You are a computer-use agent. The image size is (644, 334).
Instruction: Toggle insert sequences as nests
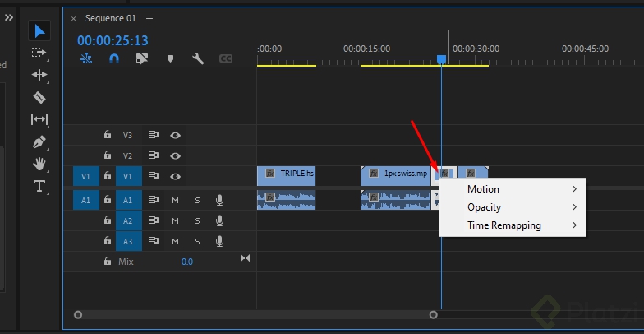86,59
